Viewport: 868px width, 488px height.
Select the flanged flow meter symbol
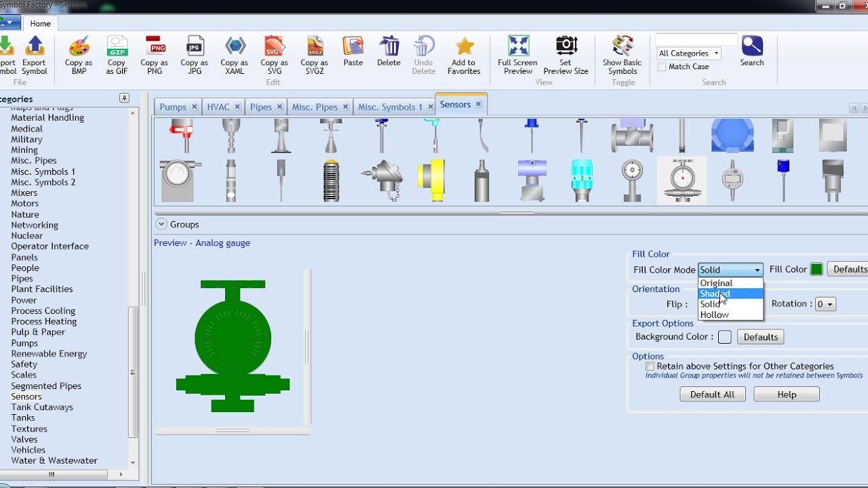(x=632, y=135)
